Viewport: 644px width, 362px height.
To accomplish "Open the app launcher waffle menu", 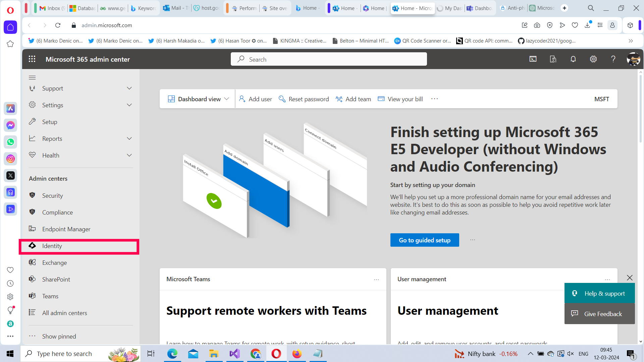I will click(32, 59).
